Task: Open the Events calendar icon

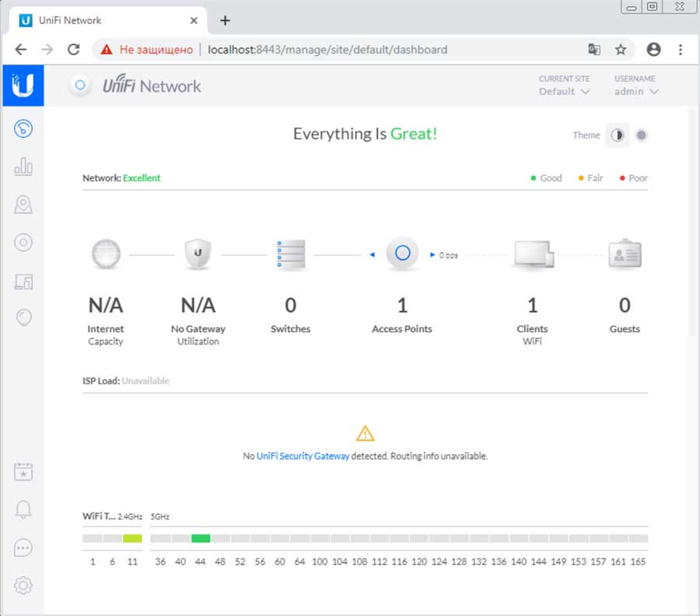Action: click(x=23, y=471)
